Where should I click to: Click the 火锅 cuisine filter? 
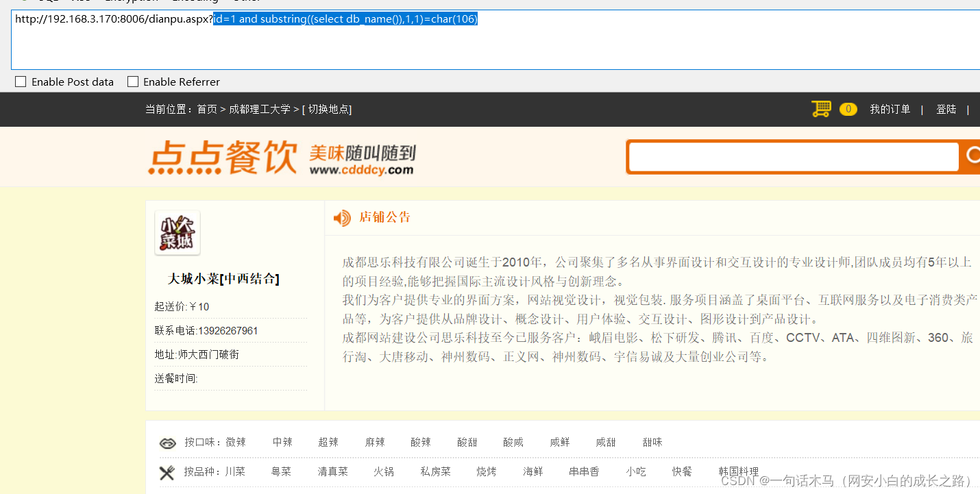click(x=384, y=472)
